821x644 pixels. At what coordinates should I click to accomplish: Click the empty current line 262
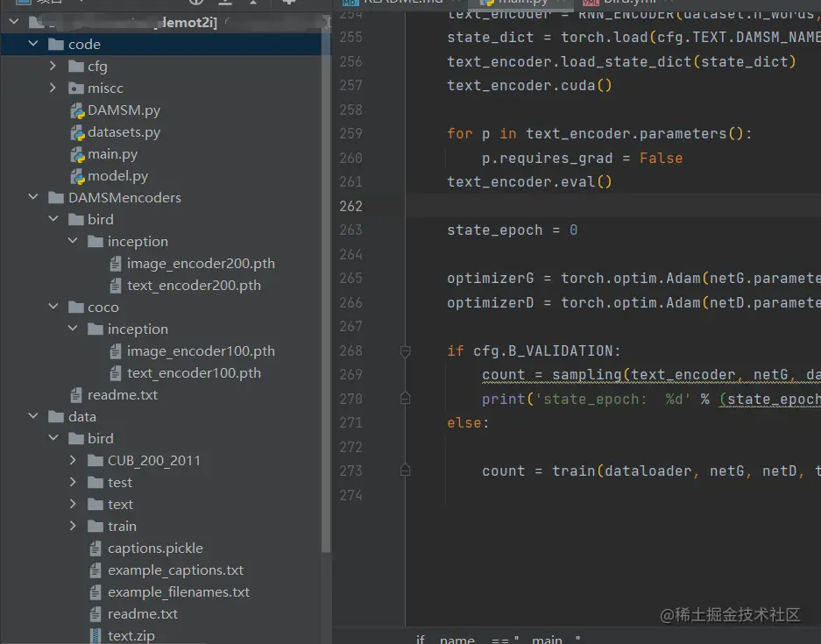point(612,206)
